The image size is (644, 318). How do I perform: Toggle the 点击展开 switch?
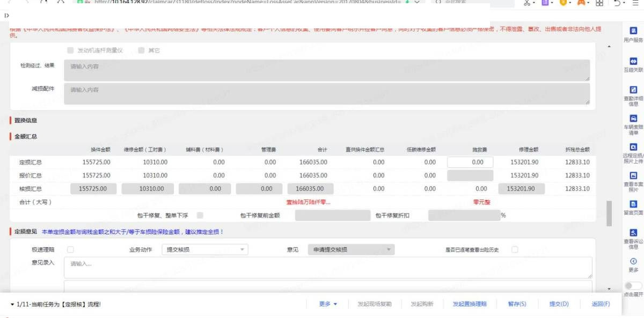point(633,286)
